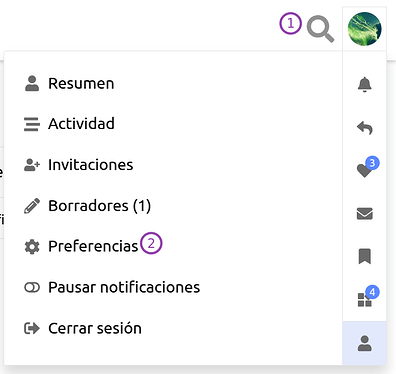The image size is (396, 374).
Task: Click the pencil icon beside Borradores
Action: tap(32, 206)
